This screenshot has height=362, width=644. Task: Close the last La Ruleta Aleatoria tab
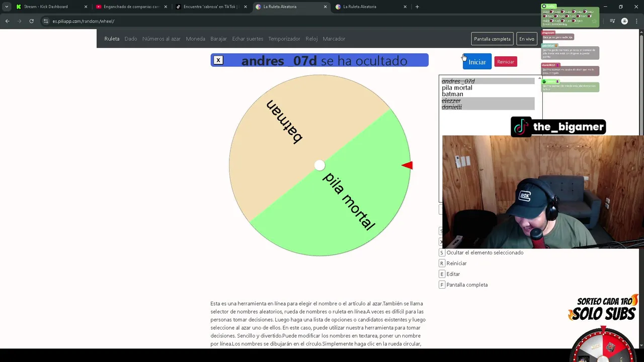coord(405,7)
